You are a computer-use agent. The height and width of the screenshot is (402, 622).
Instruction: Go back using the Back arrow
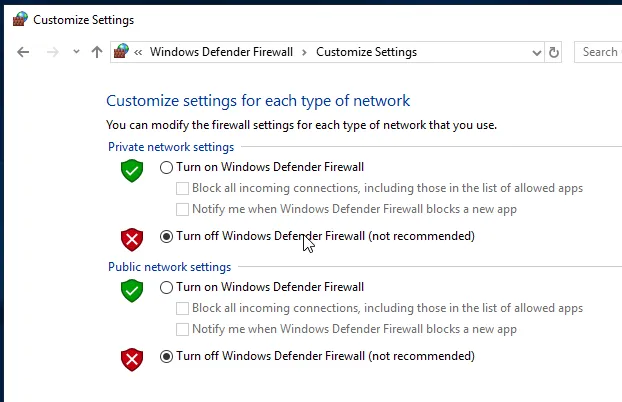click(23, 52)
